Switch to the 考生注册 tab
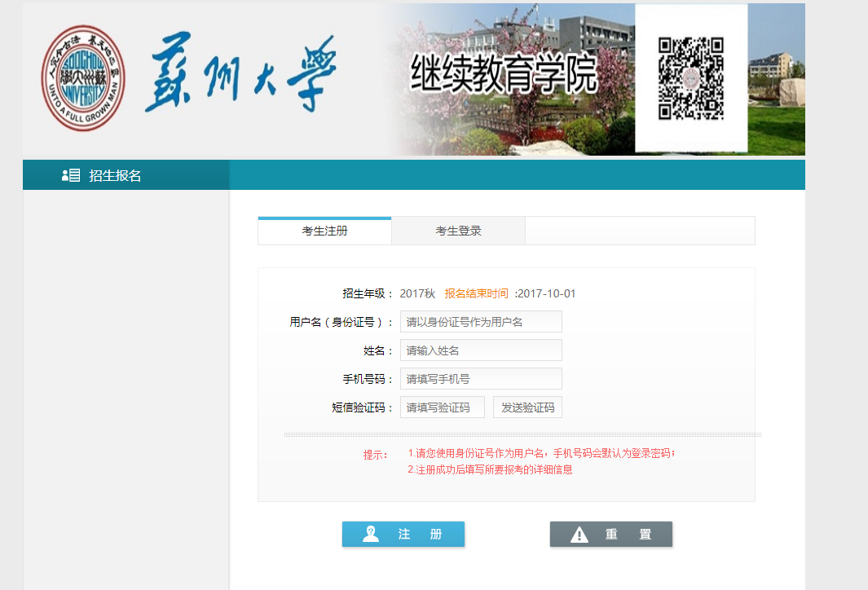 coord(324,231)
